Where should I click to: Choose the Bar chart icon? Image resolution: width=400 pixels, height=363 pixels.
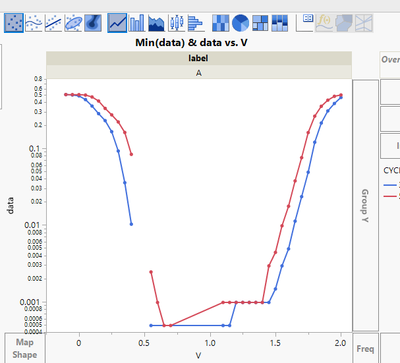[x=137, y=23]
